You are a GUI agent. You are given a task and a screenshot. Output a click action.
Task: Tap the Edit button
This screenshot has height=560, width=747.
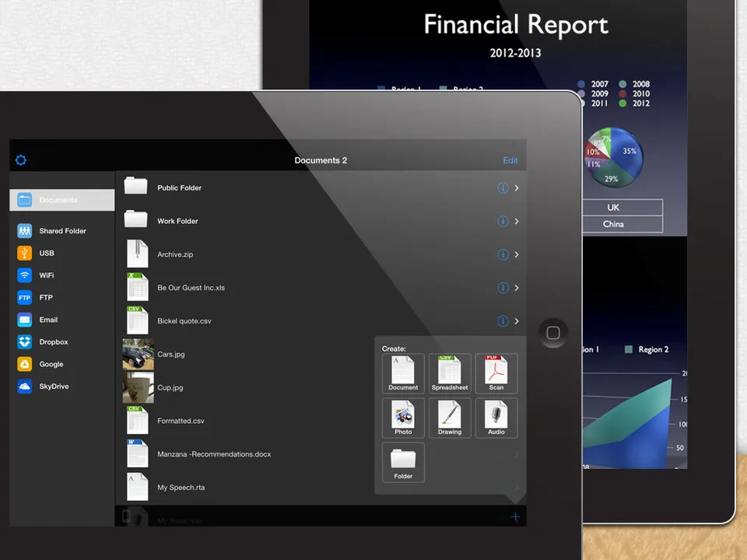click(510, 160)
